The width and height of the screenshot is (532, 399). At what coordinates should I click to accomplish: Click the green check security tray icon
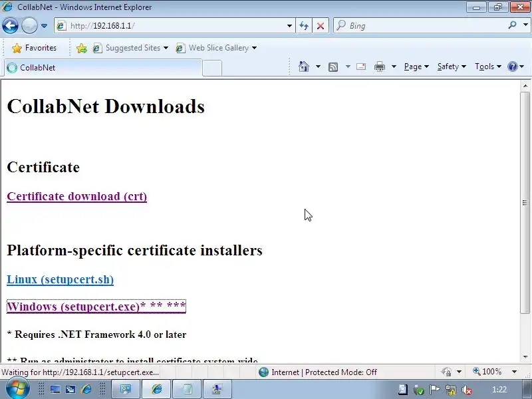(419, 390)
